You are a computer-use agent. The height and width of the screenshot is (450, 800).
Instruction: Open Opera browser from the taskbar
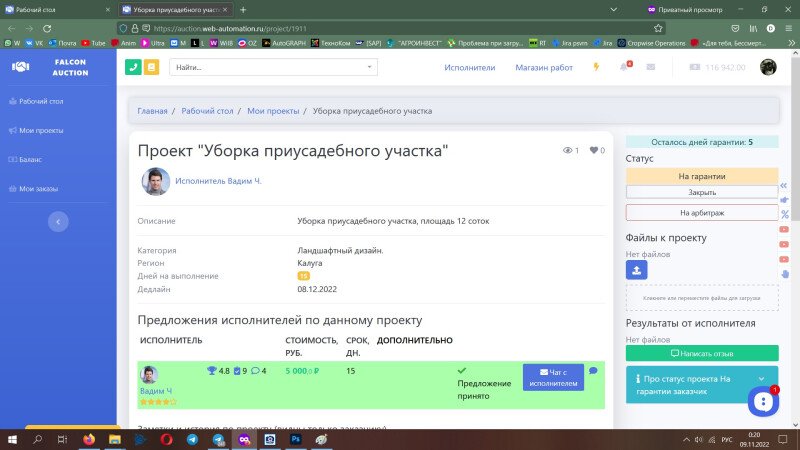tap(166, 439)
